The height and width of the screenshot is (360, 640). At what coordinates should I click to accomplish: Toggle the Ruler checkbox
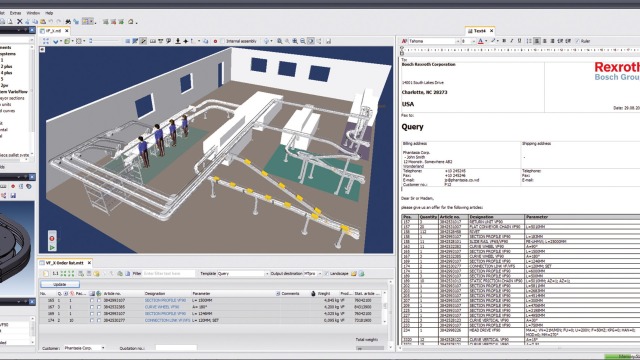tap(577, 41)
